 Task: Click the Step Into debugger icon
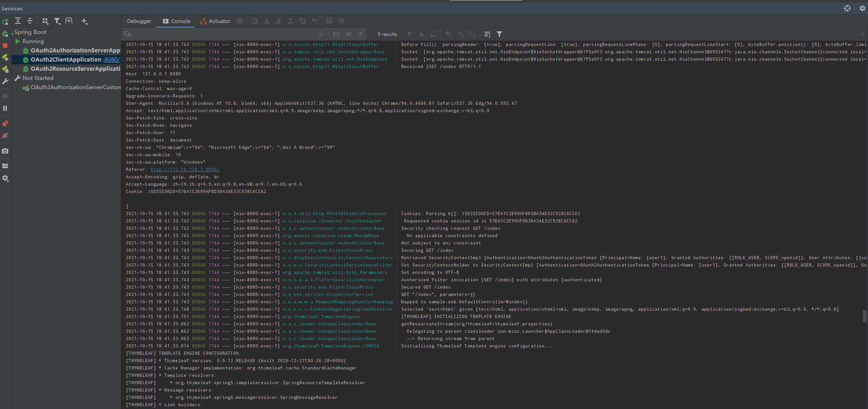click(267, 21)
